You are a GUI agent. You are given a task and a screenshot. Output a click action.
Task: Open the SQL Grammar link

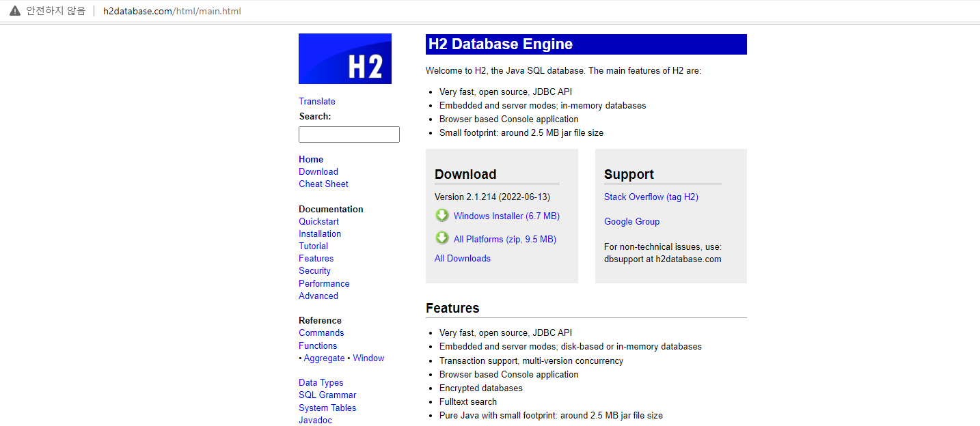tap(327, 395)
